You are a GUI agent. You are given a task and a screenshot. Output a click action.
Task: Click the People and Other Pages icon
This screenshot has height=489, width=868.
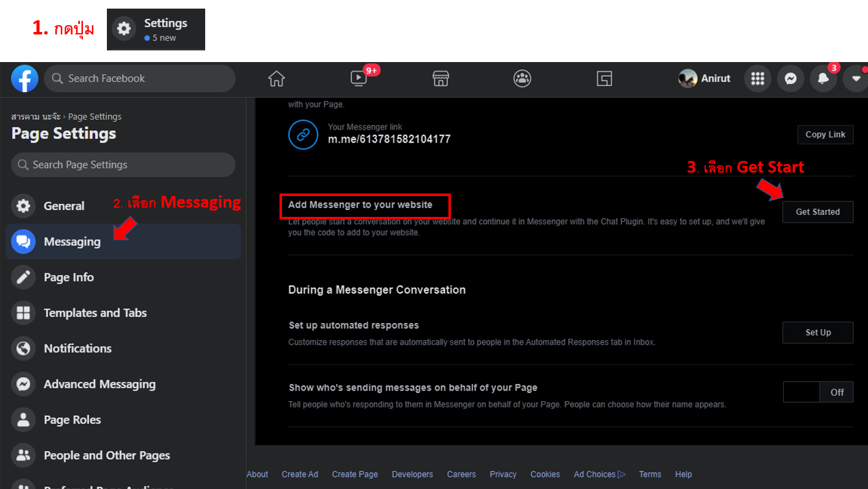coord(23,455)
